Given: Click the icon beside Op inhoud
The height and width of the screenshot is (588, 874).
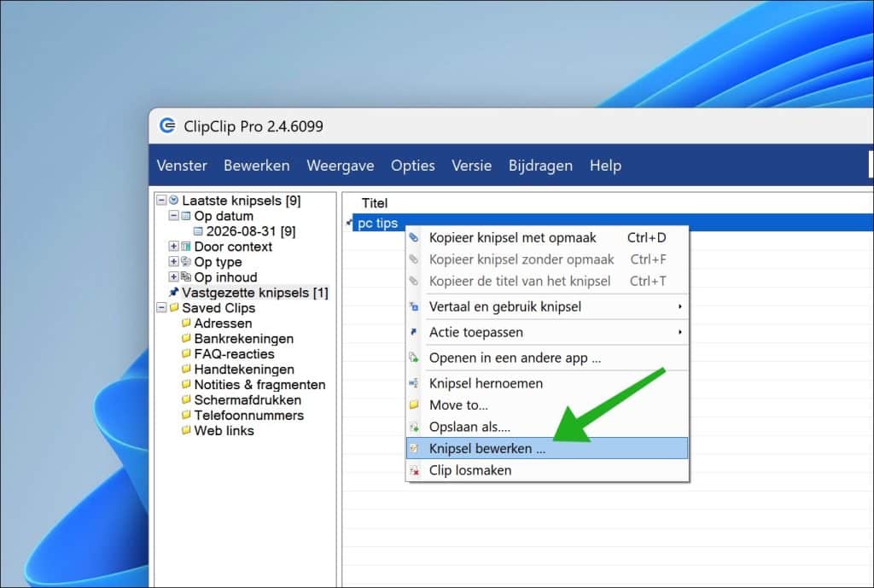Looking at the screenshot, I should coord(186,277).
